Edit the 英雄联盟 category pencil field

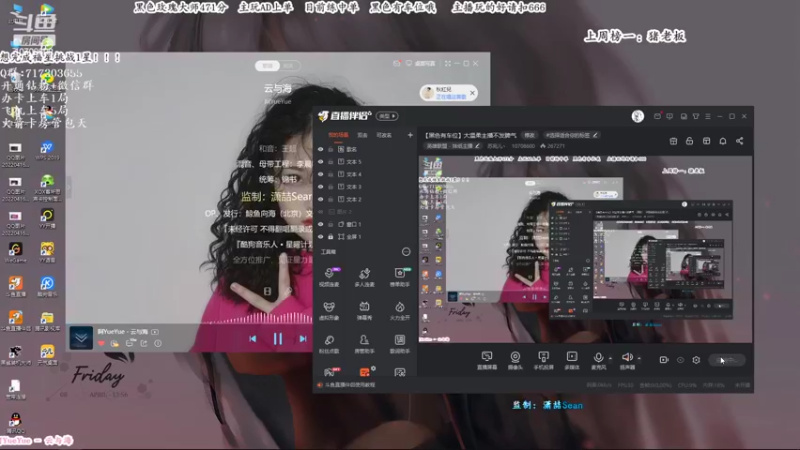pos(453,146)
